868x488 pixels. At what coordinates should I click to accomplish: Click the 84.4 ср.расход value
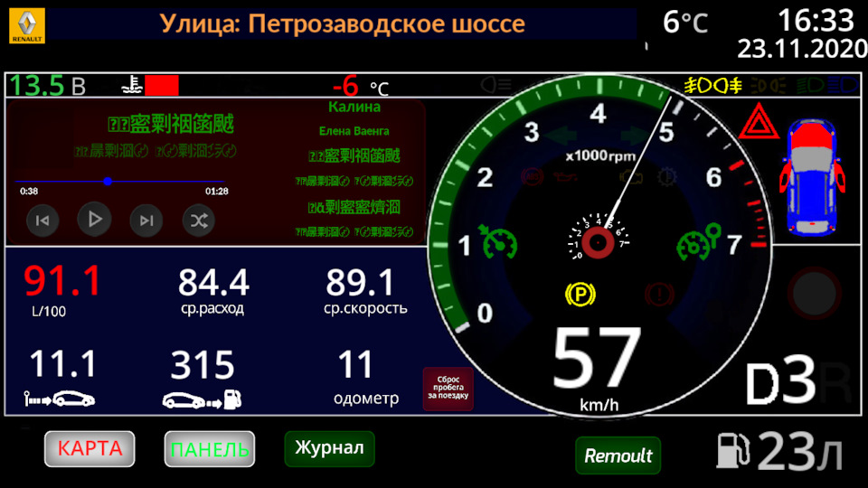[x=213, y=282]
